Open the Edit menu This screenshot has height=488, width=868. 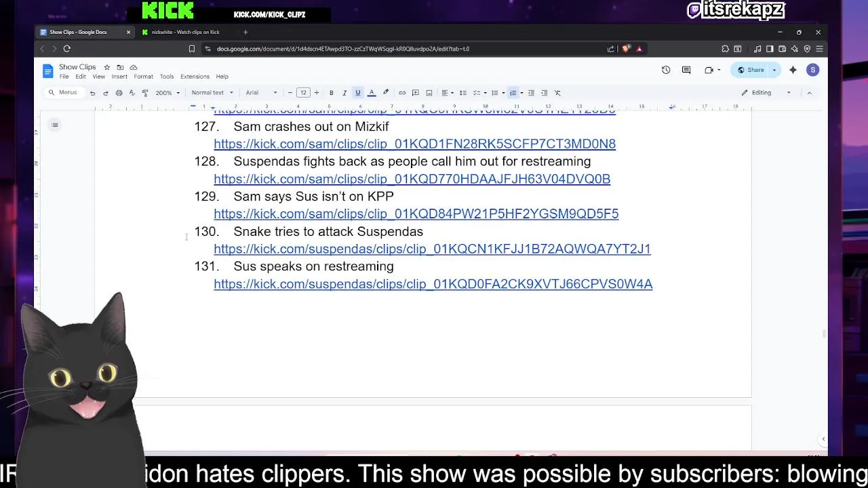81,77
